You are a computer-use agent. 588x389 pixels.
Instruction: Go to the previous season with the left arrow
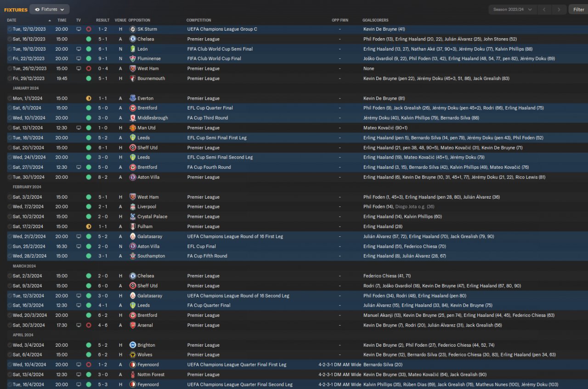[544, 9]
